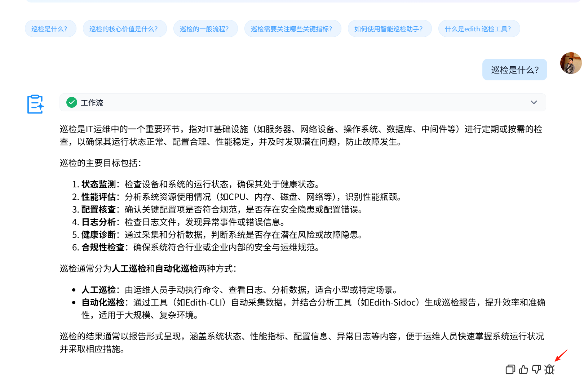Click the copy-pages icon under the answer
The width and height of the screenshot is (588, 387).
pos(510,369)
